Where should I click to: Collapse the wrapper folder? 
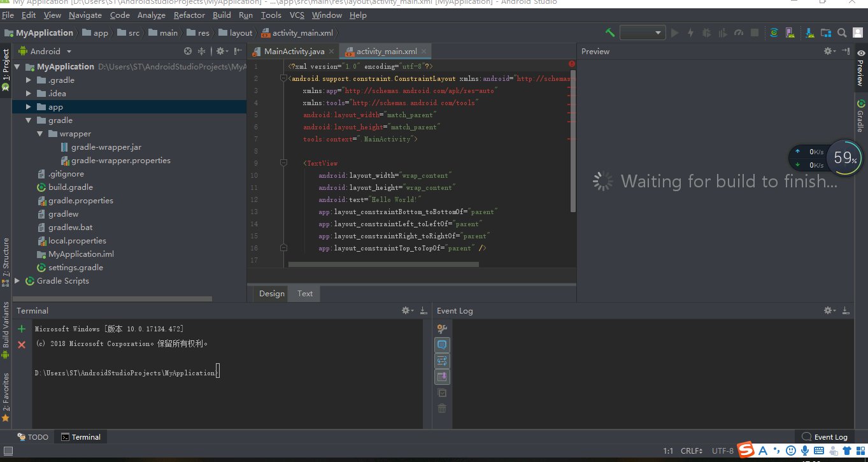(x=39, y=133)
